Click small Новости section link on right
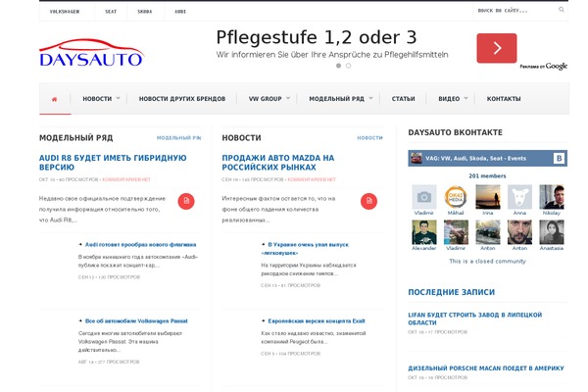Image resolution: width=588 pixels, height=392 pixels. click(x=369, y=138)
